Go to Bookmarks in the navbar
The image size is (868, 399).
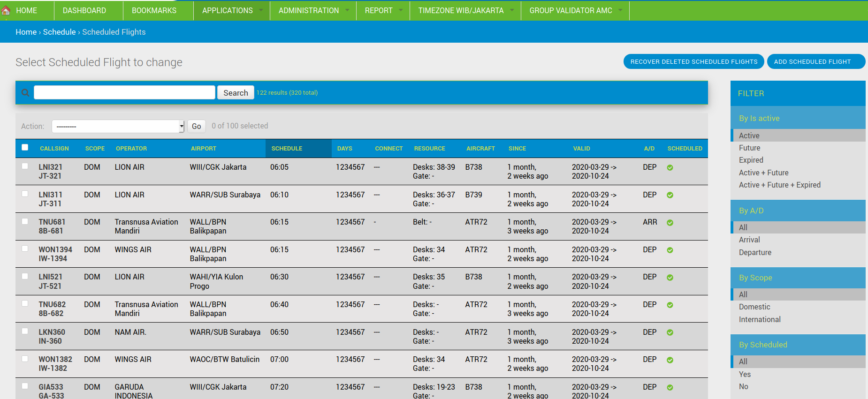click(x=154, y=10)
